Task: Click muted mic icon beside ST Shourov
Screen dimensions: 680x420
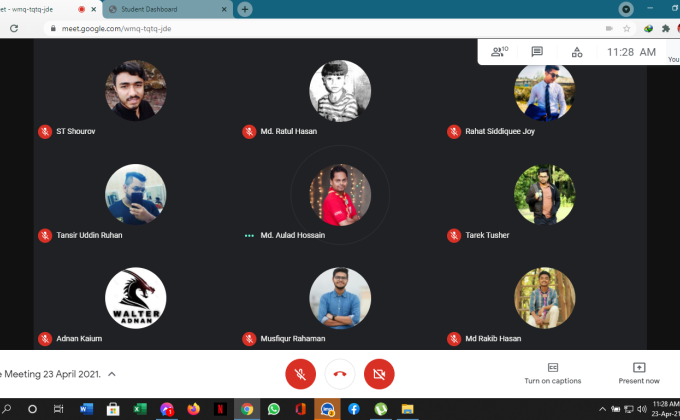Action: click(x=45, y=131)
